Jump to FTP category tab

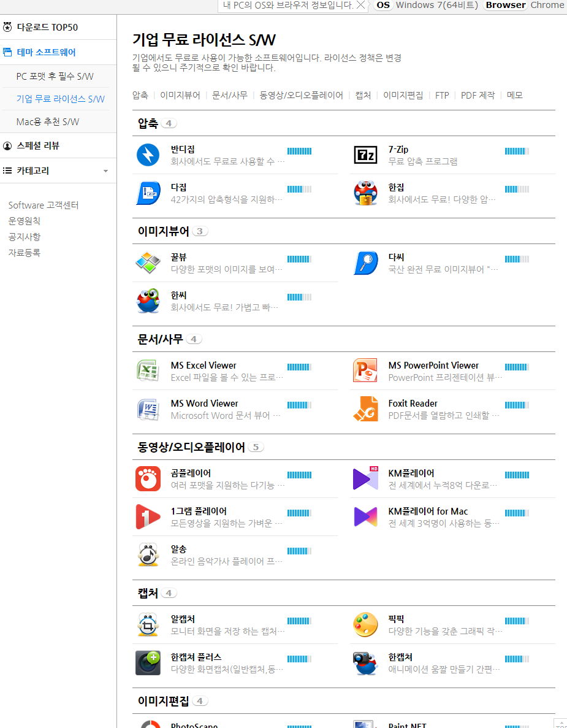[442, 95]
